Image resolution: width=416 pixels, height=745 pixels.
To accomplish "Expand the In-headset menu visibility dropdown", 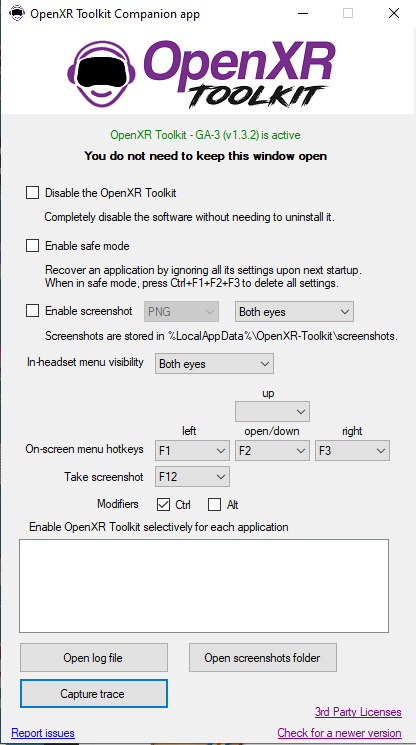I will coord(214,364).
